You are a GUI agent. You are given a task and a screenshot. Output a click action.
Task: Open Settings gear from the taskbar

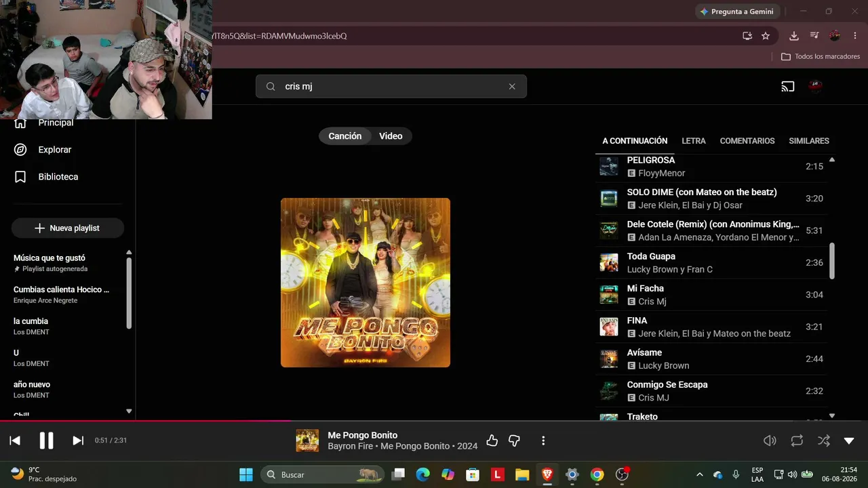pyautogui.click(x=572, y=474)
